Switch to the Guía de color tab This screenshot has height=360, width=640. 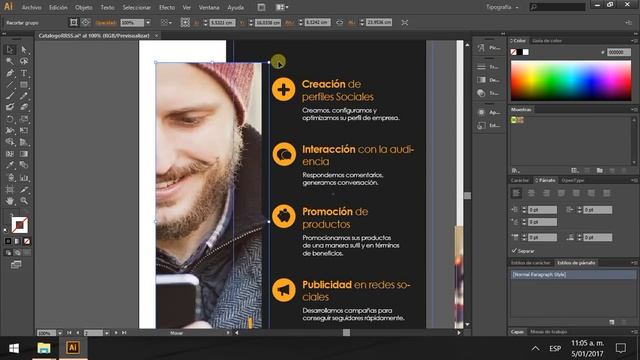tap(547, 41)
